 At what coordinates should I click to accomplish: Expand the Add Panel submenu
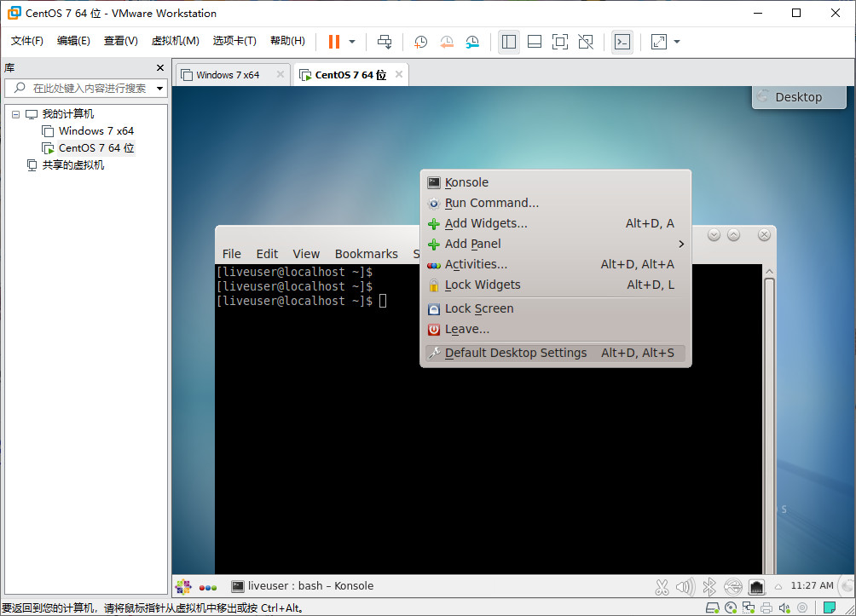[x=555, y=244]
